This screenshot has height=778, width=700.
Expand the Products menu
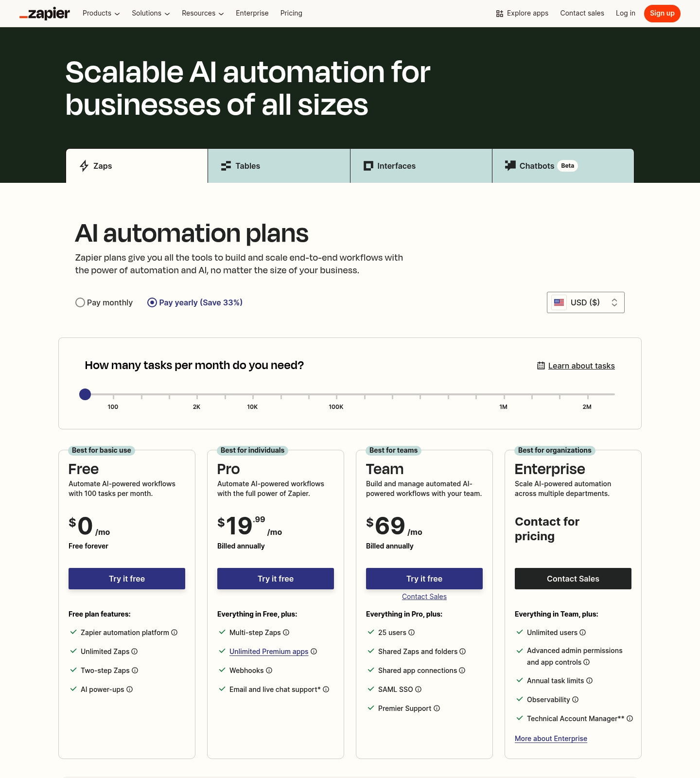click(x=101, y=13)
